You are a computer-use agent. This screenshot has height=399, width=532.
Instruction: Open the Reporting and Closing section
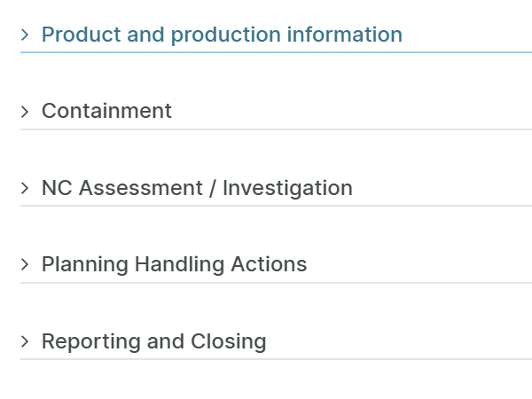tap(153, 341)
